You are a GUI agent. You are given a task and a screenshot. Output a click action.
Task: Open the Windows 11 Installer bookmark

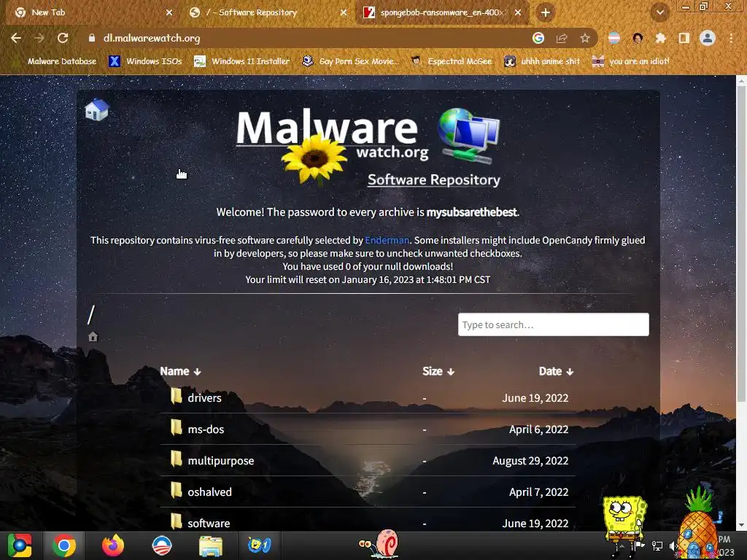(x=242, y=61)
